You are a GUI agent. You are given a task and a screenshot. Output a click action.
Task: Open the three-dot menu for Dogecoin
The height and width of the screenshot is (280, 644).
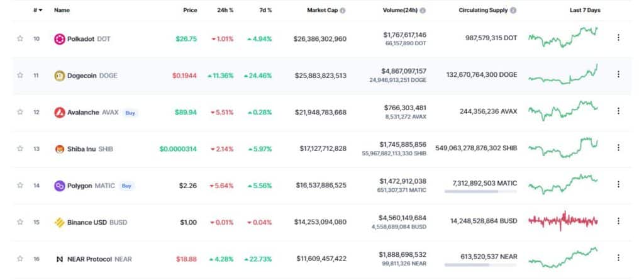[x=618, y=74]
